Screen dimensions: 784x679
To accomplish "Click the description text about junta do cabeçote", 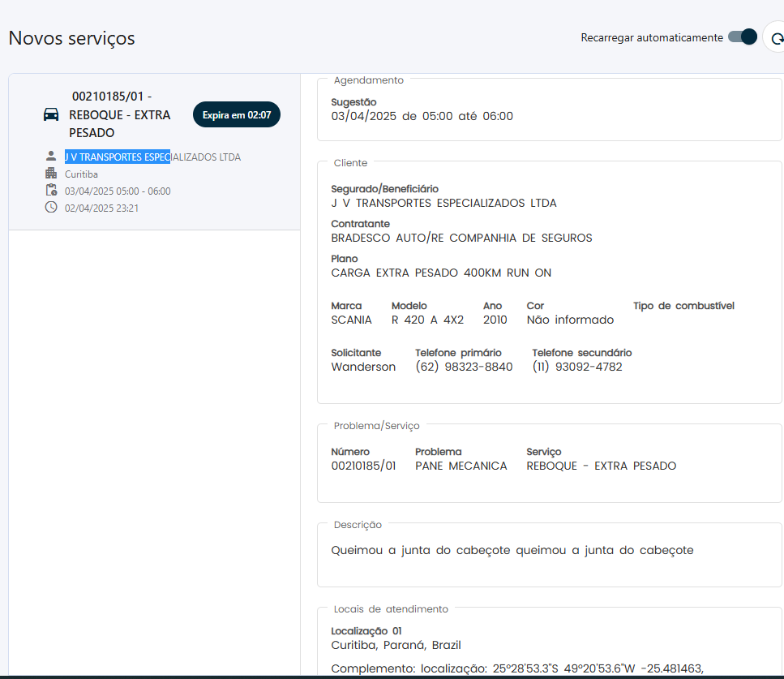I will pos(512,550).
